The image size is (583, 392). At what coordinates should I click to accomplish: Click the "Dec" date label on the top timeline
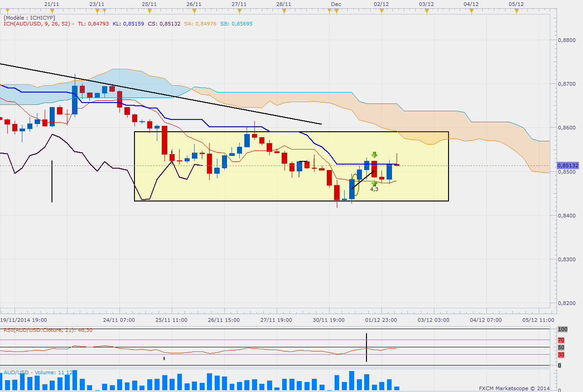coord(336,4)
